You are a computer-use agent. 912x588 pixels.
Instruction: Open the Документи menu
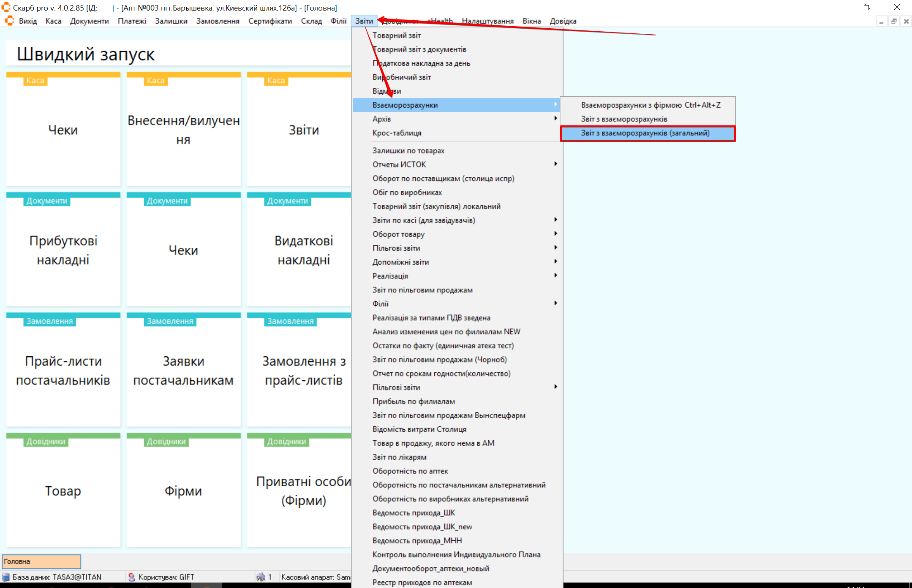tap(89, 21)
